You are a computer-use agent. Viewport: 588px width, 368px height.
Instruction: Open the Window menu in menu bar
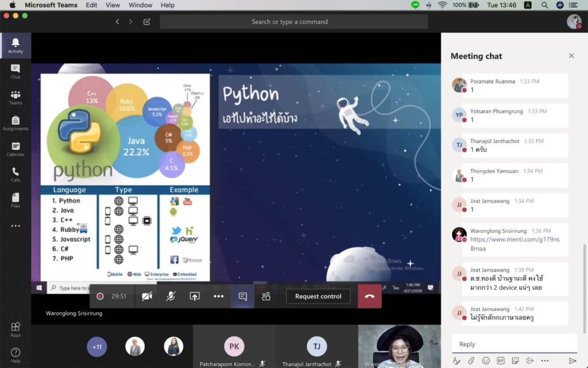tap(140, 5)
